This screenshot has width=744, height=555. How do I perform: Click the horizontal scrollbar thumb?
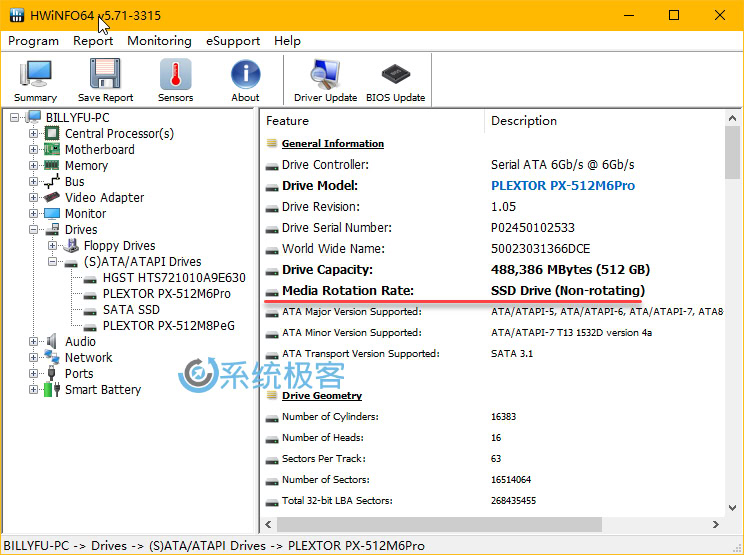pos(439,524)
